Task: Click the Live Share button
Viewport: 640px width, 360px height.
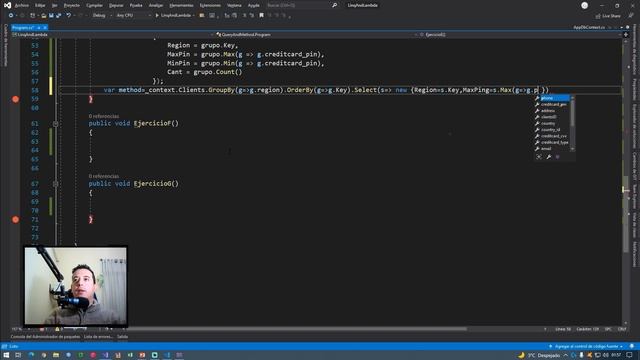Action: click(x=608, y=16)
